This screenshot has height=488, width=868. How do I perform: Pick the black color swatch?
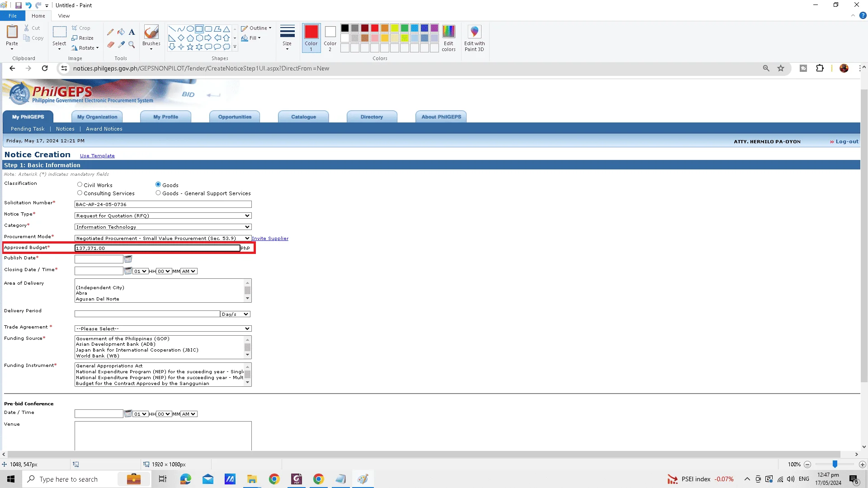click(345, 28)
